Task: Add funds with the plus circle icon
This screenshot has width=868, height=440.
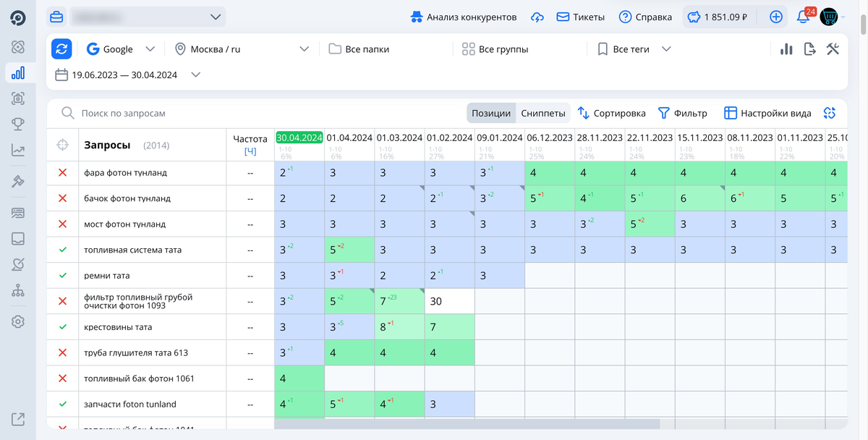Action: click(776, 17)
